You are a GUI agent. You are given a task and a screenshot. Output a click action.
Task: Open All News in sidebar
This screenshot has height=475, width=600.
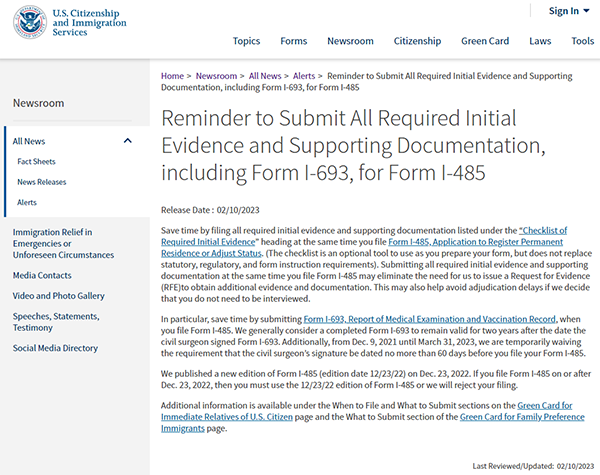29,141
